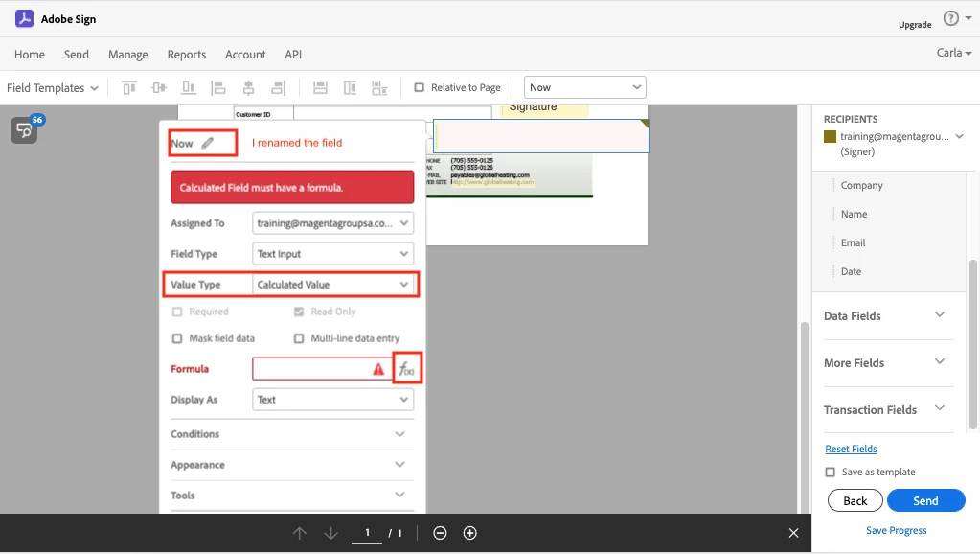Click the Back button
Image resolution: width=980 pixels, height=554 pixels.
855,501
